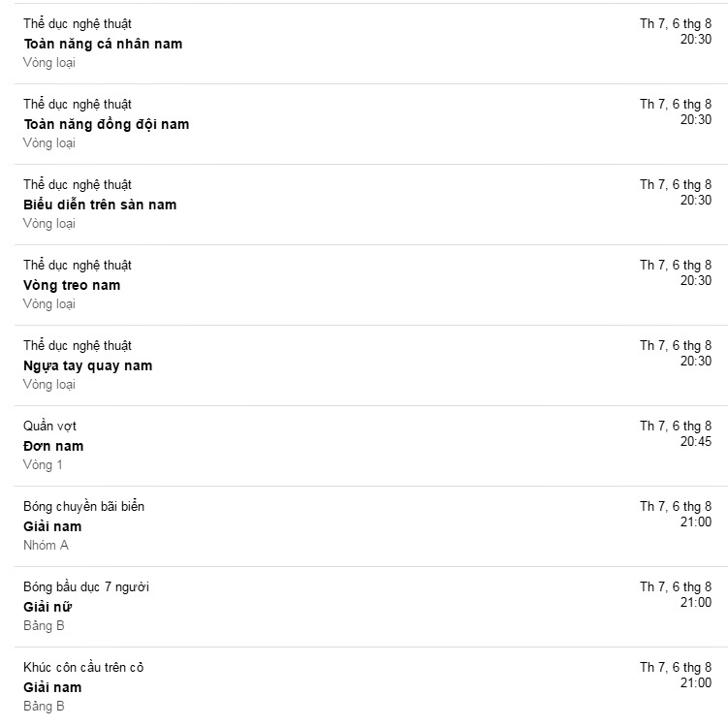Open "Giải nam" under Khúc côn cầu trên cỏ

coord(52,687)
